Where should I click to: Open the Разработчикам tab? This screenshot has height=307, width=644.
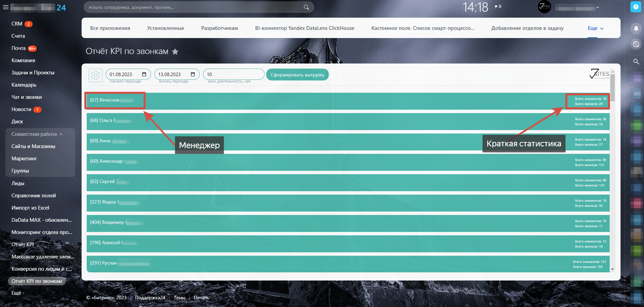click(x=220, y=28)
